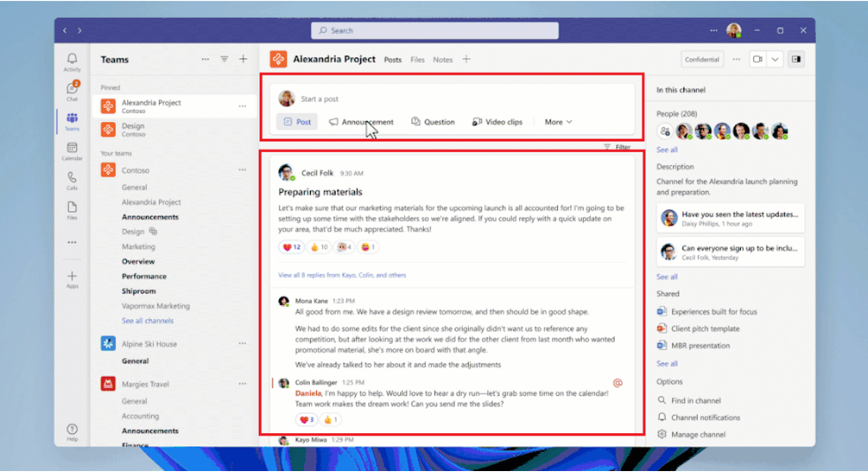Go forward with the right arrow
The height and width of the screenshot is (472, 868).
[79, 30]
